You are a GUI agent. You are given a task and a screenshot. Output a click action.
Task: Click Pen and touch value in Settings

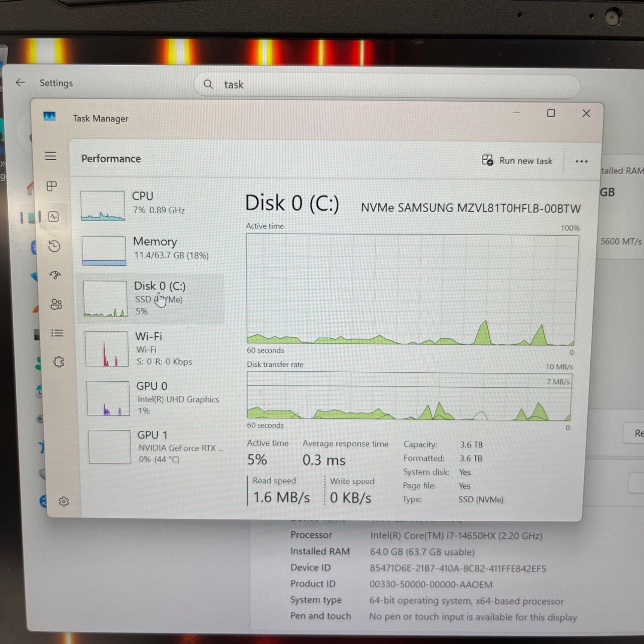click(473, 617)
